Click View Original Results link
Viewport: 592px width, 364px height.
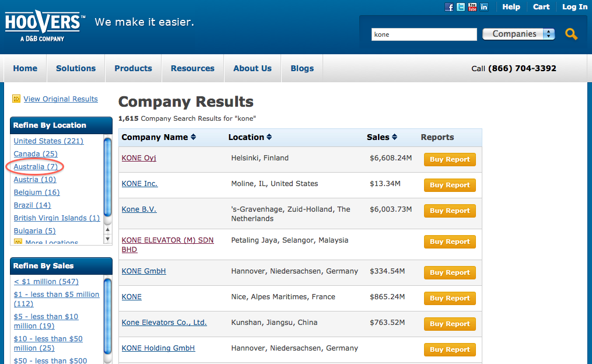[x=61, y=99]
